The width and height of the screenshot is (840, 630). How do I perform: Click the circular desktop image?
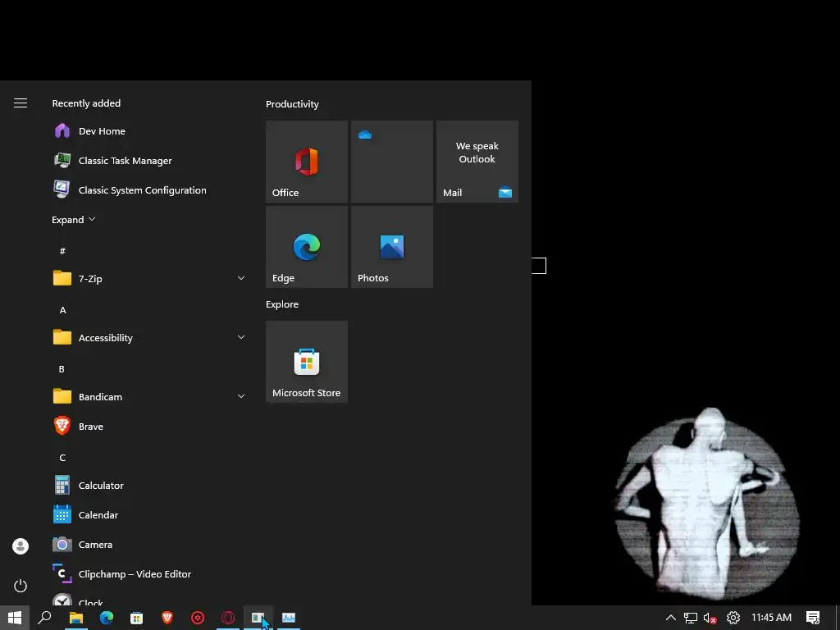[x=707, y=504]
